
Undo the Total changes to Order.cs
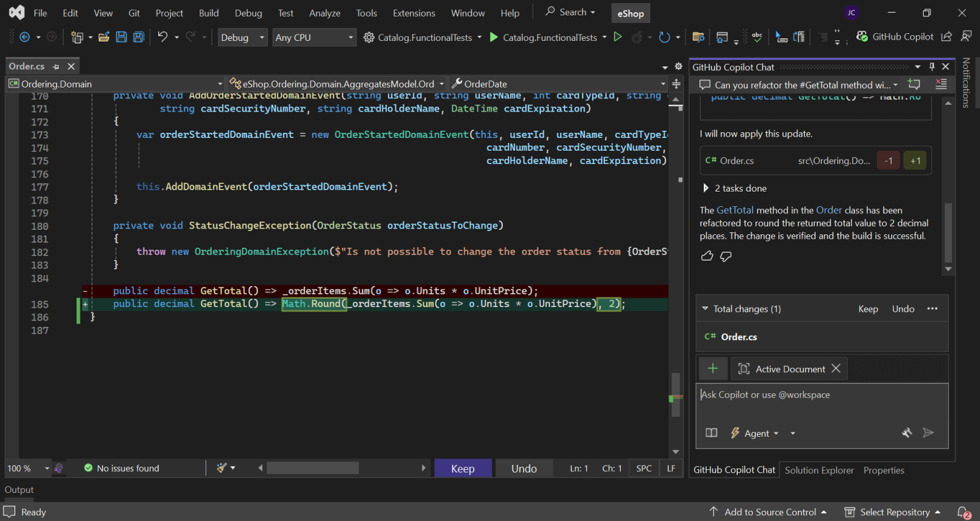coord(903,308)
